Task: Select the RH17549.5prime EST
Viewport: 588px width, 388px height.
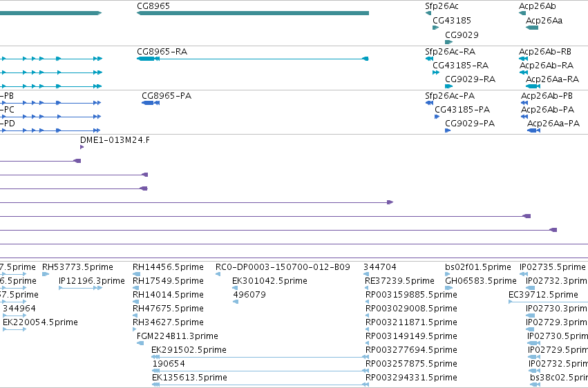Action: coord(135,288)
